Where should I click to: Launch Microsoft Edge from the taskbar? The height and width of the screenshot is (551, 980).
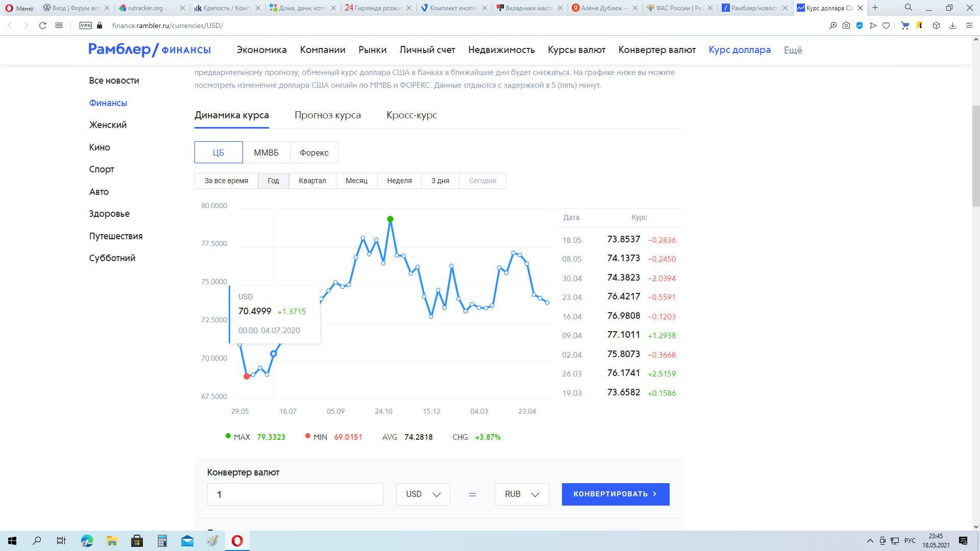87,541
